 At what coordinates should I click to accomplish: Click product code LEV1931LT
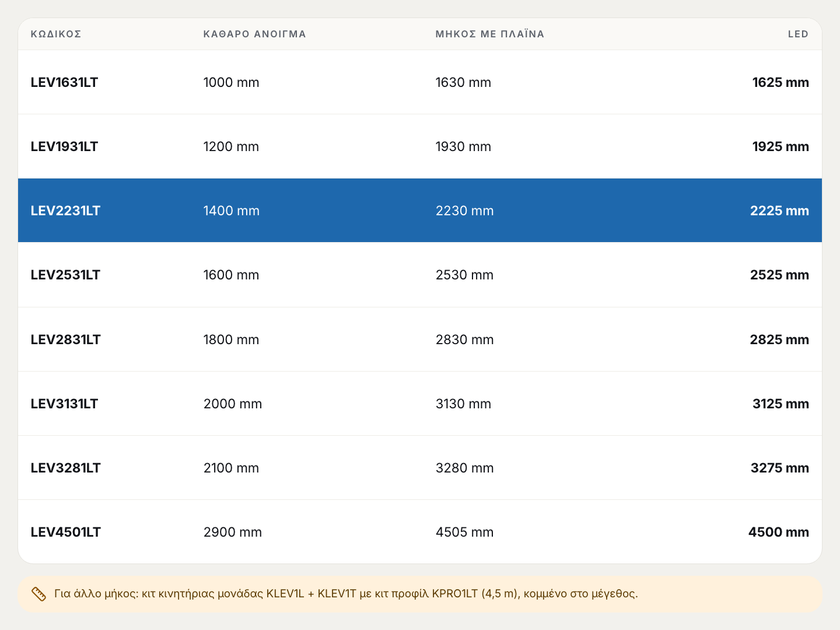(x=64, y=146)
